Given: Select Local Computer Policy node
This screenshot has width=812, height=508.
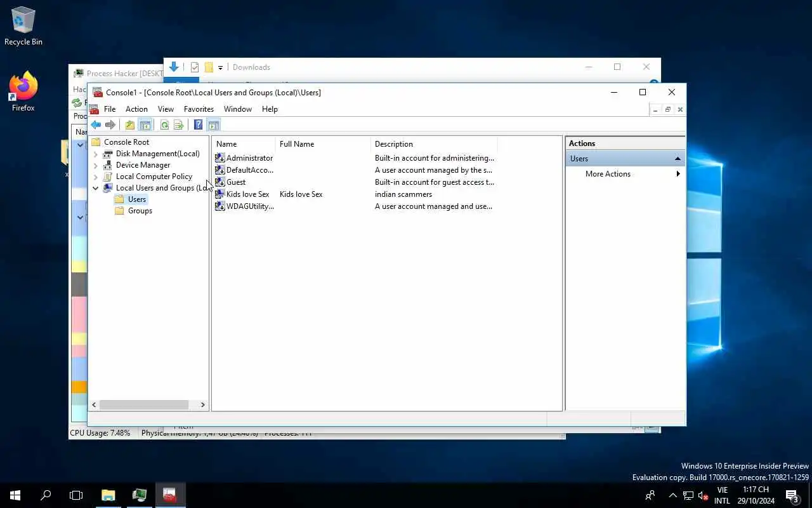Looking at the screenshot, I should click(154, 177).
